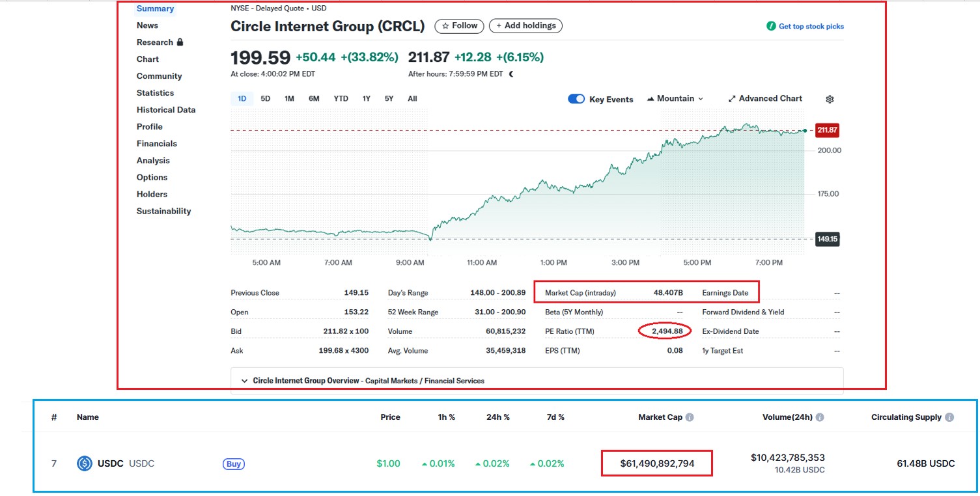980x496 pixels.
Task: Select the 5D chart range
Action: coord(266,99)
